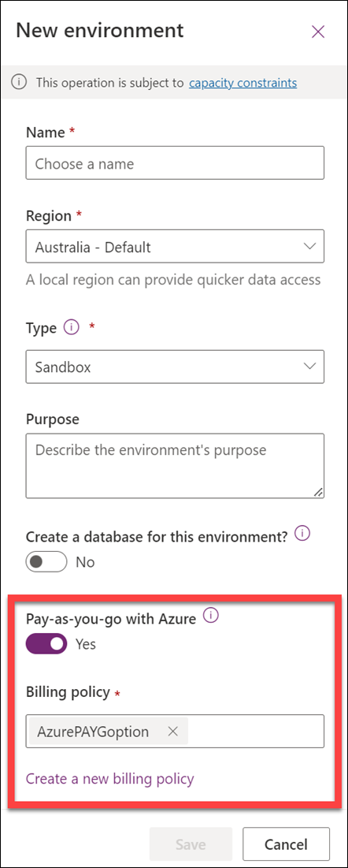Click the Name input field
This screenshot has width=348, height=868.
point(175,162)
